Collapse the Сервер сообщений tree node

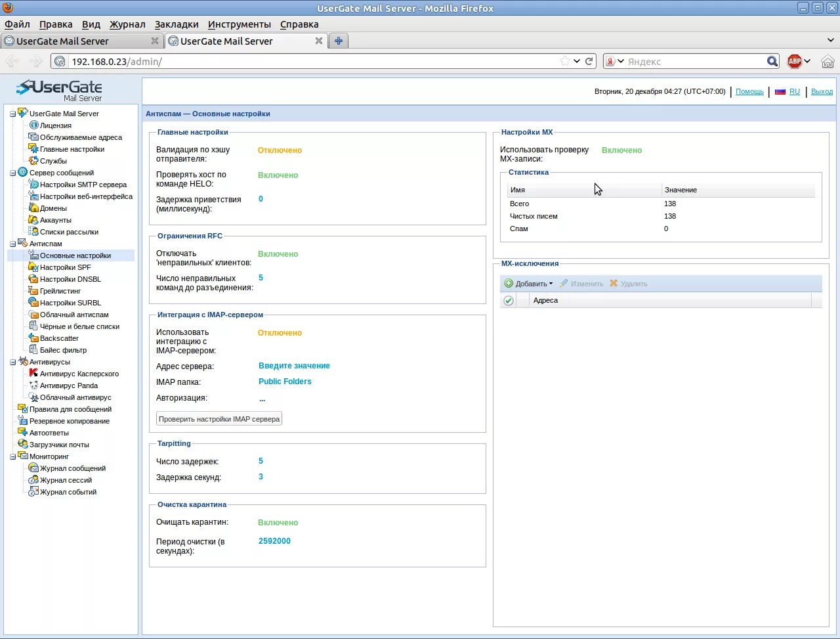click(x=12, y=173)
